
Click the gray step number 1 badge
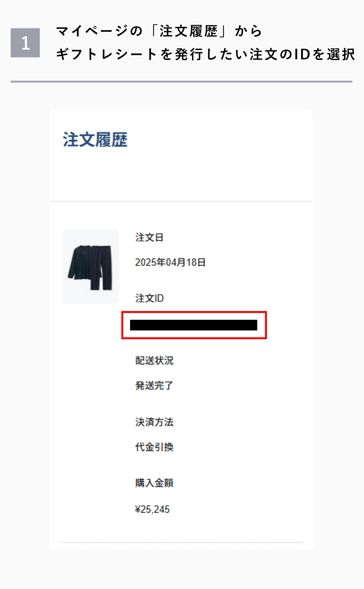click(25, 43)
